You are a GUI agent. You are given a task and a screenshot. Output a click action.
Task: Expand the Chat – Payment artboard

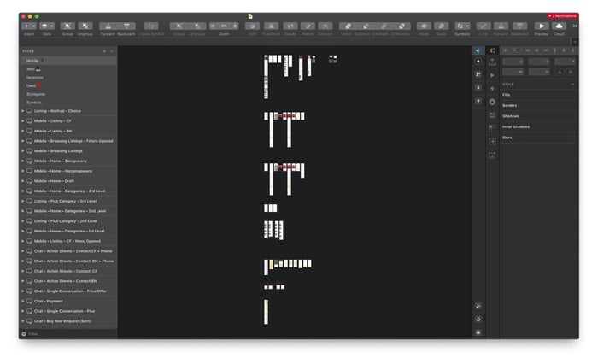click(23, 301)
